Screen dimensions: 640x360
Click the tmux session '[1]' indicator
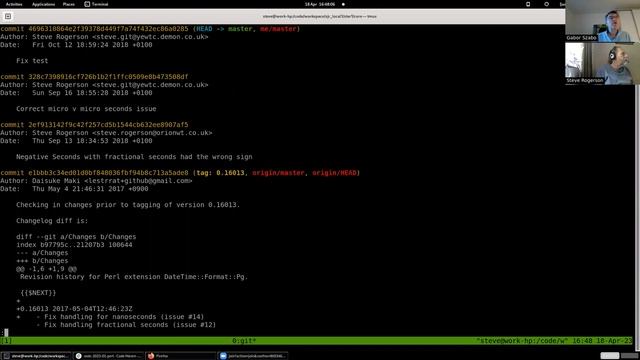[x=6, y=340]
